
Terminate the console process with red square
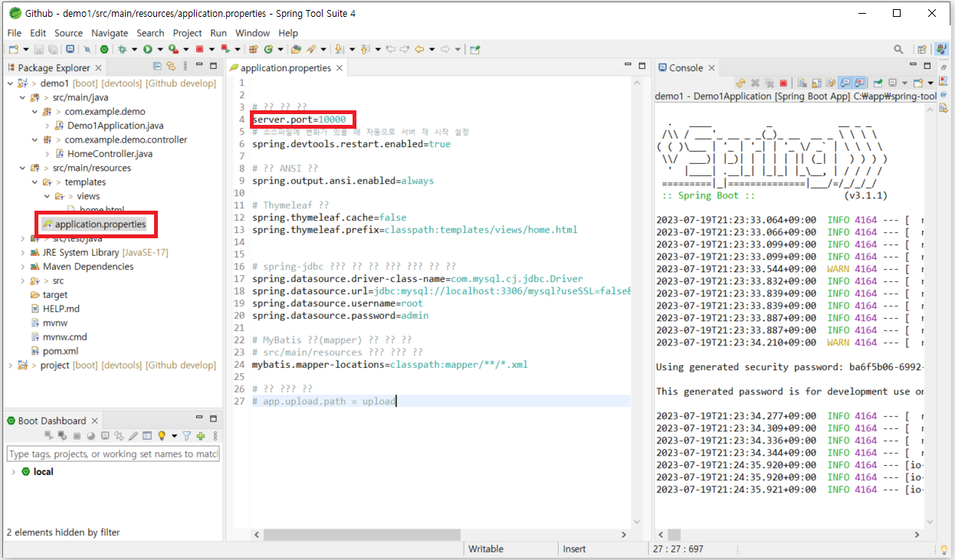click(x=783, y=83)
